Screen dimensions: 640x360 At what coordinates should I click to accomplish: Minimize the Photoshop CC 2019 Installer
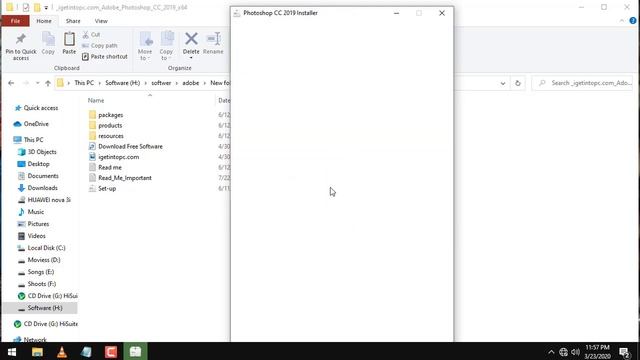pos(396,13)
